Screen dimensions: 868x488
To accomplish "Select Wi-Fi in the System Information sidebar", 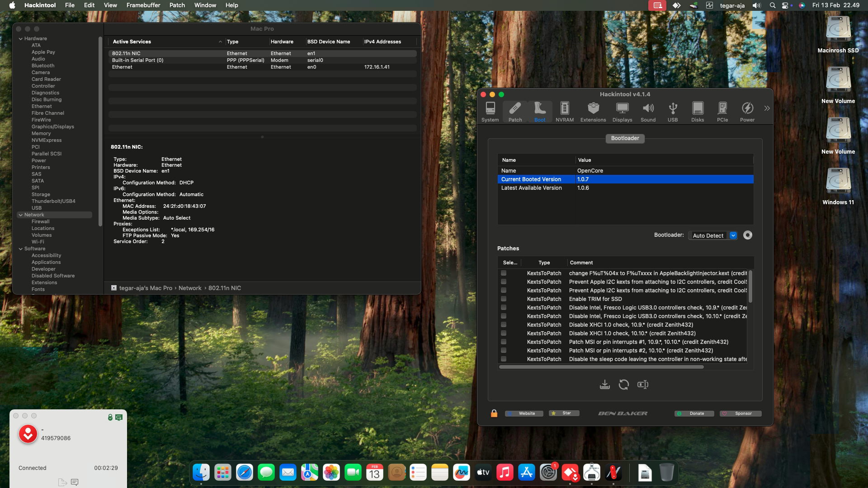I will 38,242.
